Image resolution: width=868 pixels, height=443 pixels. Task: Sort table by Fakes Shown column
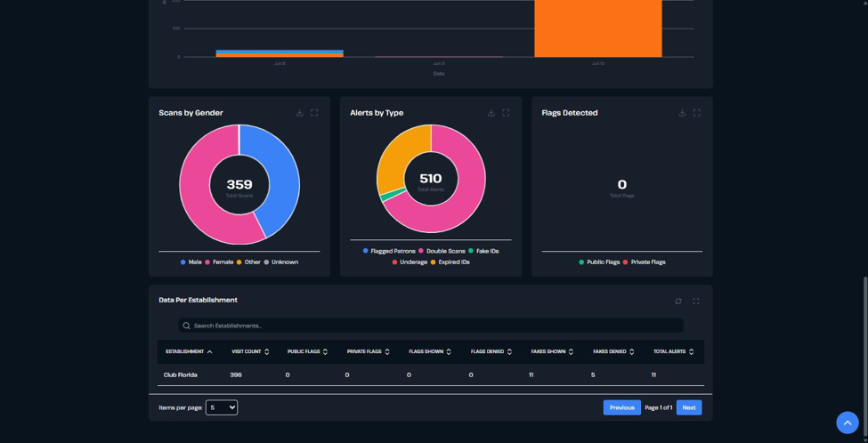(x=552, y=351)
